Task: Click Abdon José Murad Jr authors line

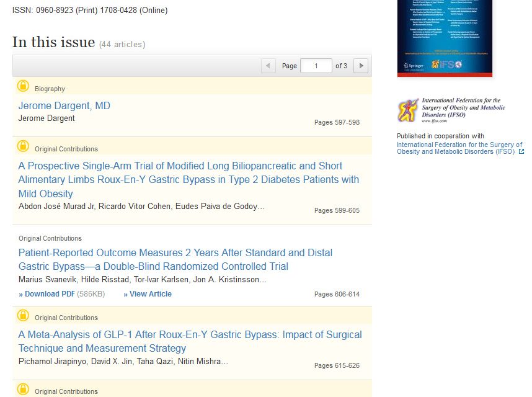Action: pos(141,207)
